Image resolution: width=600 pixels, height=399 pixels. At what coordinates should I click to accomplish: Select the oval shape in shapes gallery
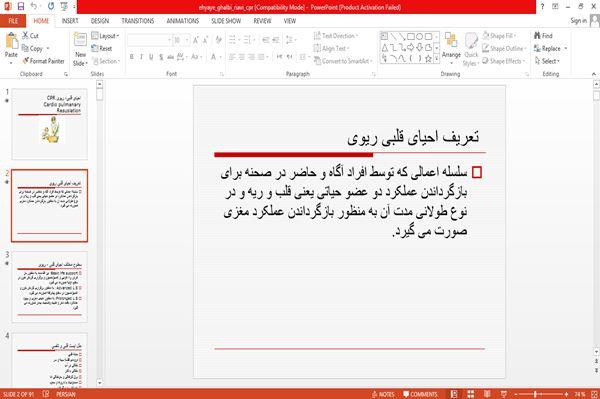click(x=419, y=37)
